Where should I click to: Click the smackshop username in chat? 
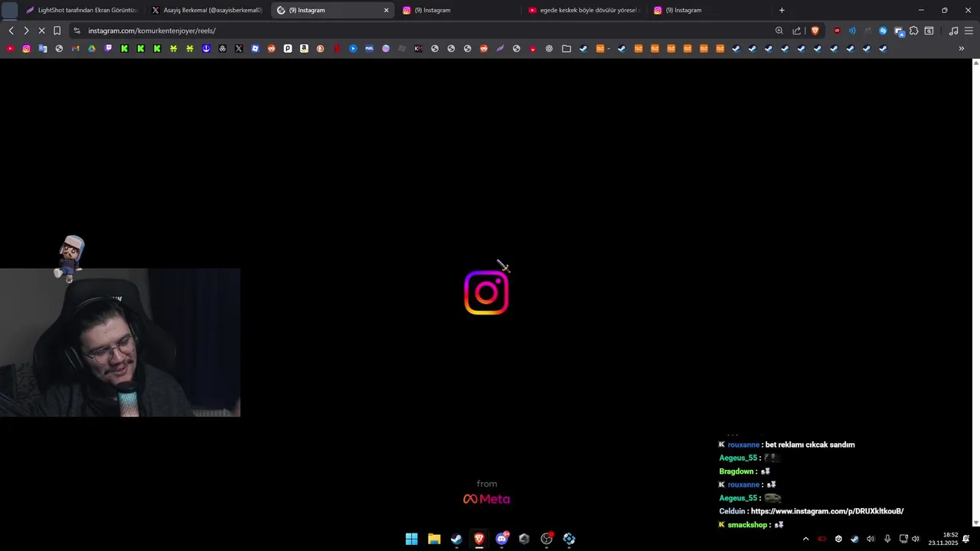747,525
